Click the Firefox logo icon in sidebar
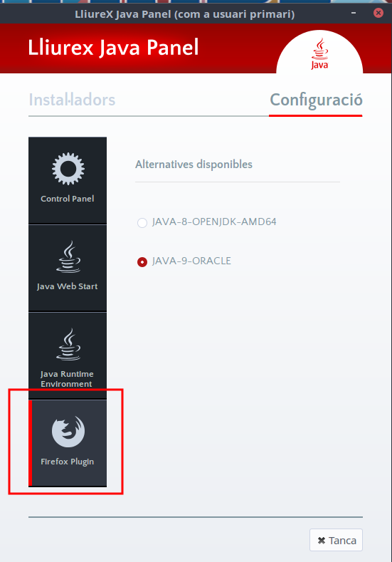The height and width of the screenshot is (562, 392). [68, 432]
